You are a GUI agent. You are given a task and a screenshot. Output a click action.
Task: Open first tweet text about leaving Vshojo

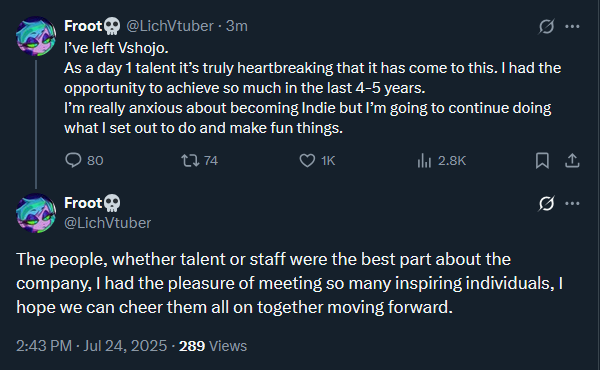313,88
